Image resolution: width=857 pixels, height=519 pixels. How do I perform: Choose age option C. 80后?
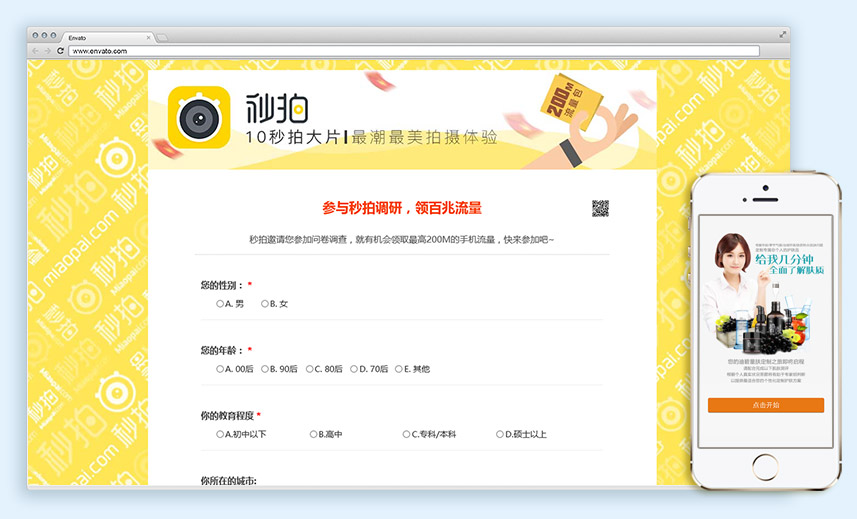pos(324,369)
